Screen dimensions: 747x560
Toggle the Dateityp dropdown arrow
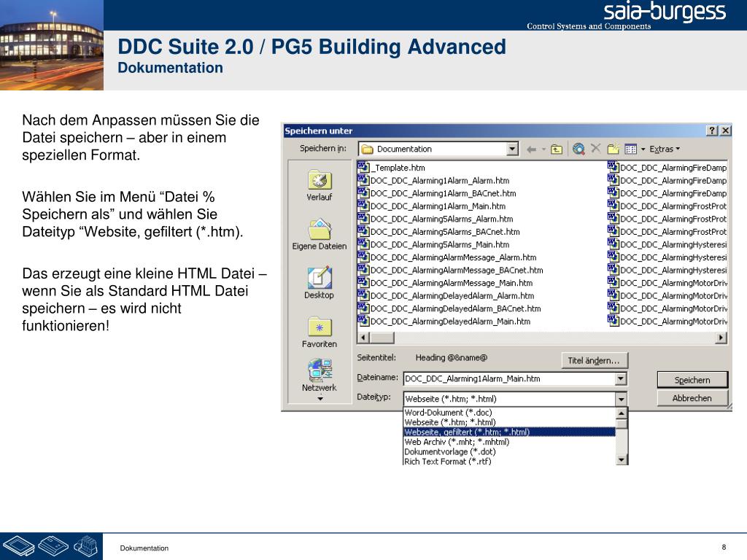click(621, 399)
